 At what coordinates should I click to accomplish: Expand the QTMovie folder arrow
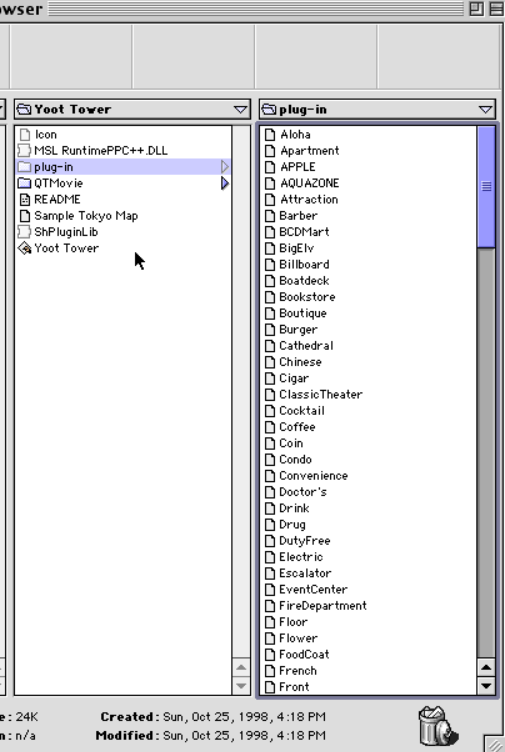click(x=225, y=183)
